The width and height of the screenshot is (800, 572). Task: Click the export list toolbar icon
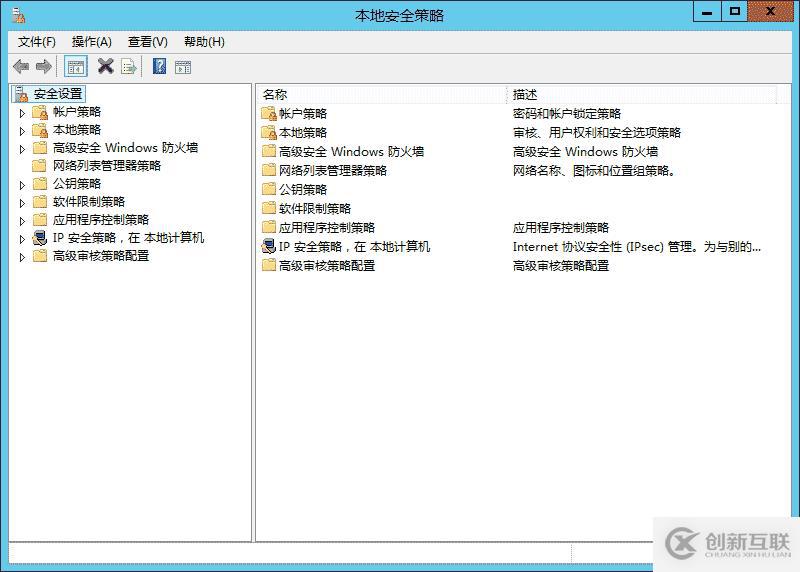(x=129, y=67)
